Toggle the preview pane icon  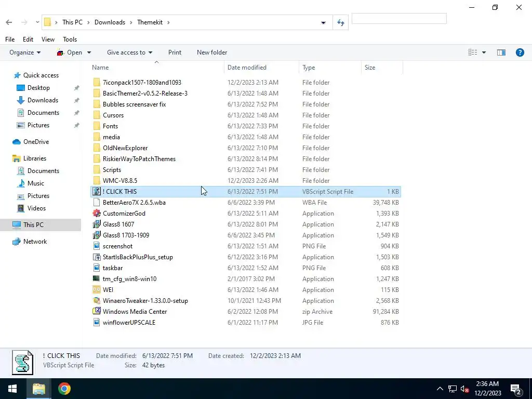[501, 52]
